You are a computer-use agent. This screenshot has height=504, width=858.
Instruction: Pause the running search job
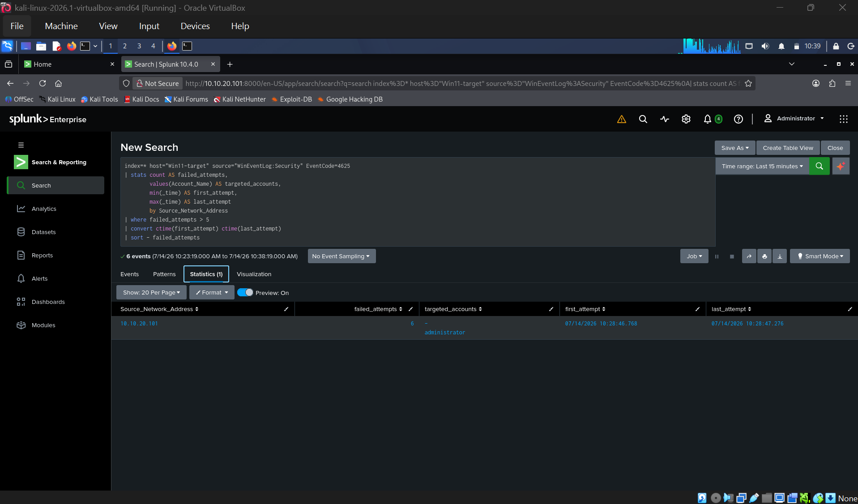coord(717,256)
